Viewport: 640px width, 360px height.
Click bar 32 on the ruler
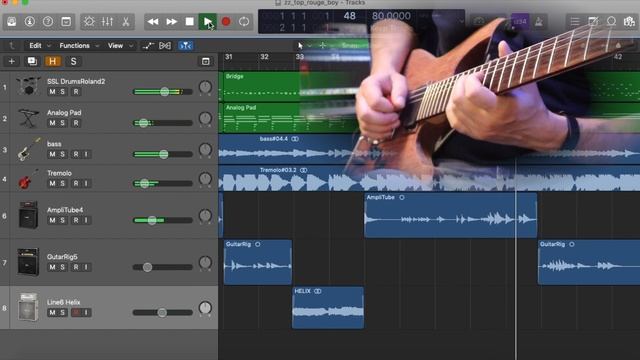coord(264,57)
